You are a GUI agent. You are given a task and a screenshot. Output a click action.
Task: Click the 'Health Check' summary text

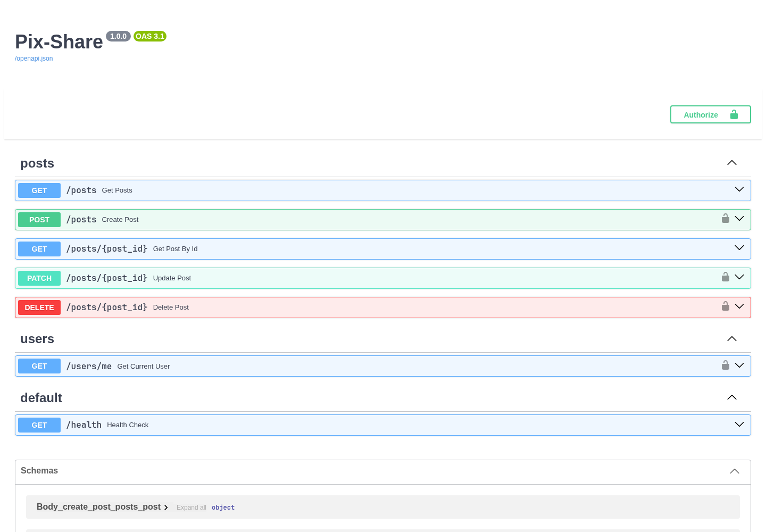(128, 425)
